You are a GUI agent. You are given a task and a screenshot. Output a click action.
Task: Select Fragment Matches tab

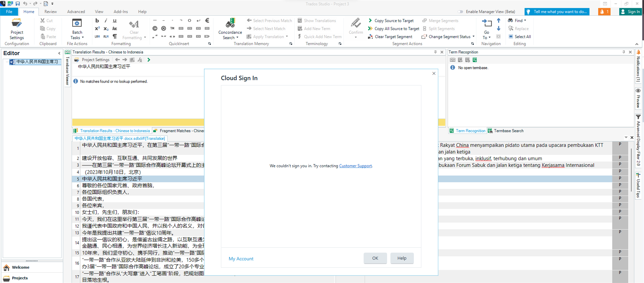pyautogui.click(x=179, y=131)
